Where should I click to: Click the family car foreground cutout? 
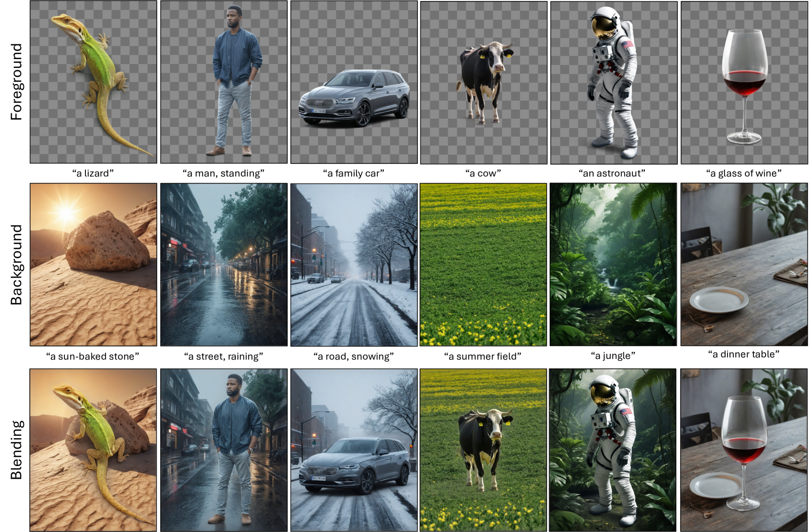point(354,82)
